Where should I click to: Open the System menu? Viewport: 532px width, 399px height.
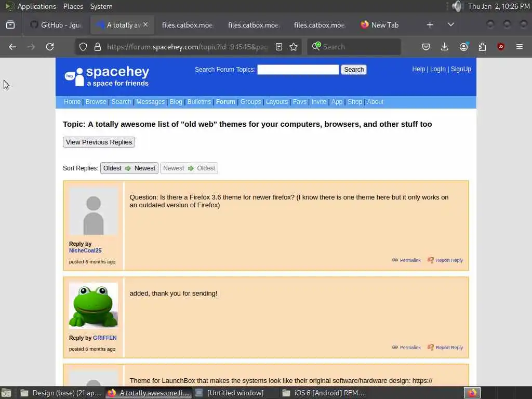(x=101, y=6)
